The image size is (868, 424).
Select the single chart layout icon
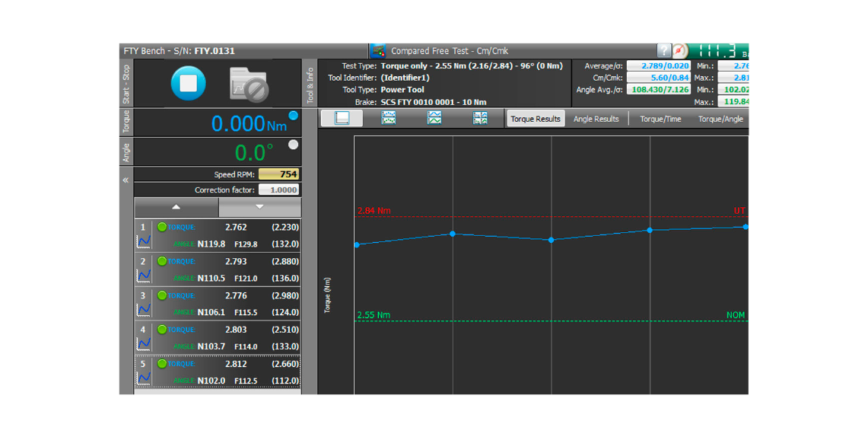coord(342,118)
